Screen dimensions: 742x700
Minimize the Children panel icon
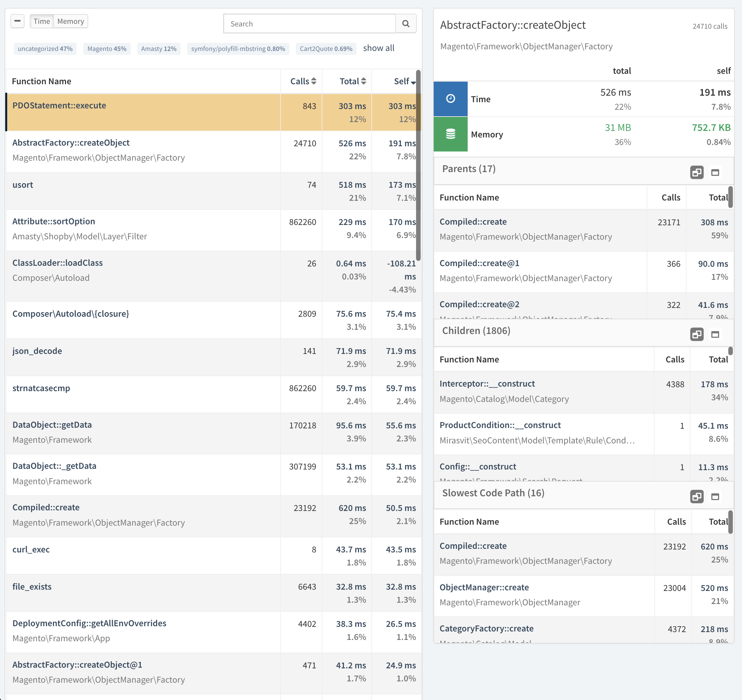(715, 334)
